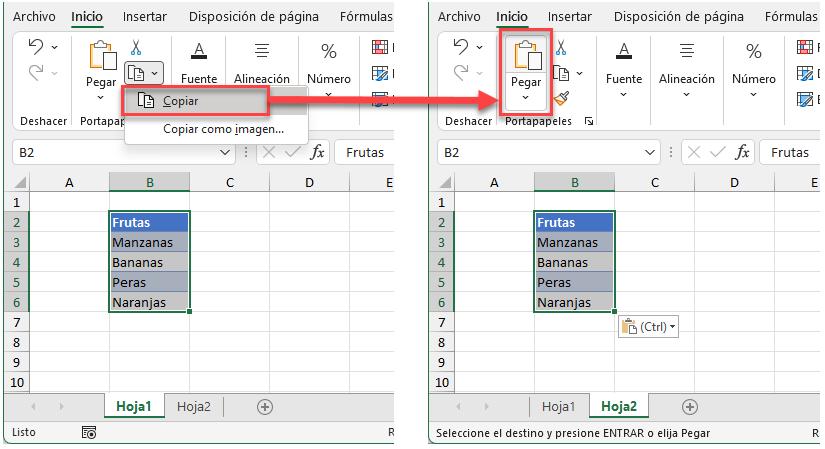Click the Cut scissors icon in right window

[561, 48]
